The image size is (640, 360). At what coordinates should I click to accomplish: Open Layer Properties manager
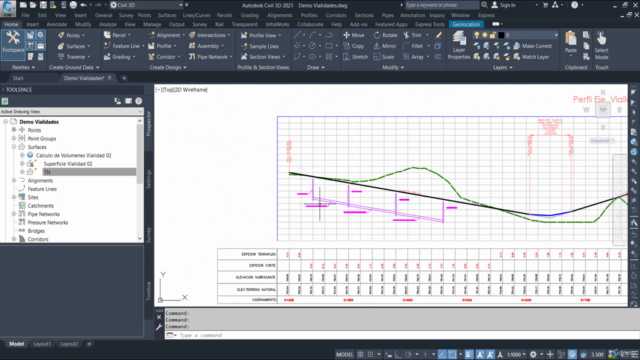459,46
